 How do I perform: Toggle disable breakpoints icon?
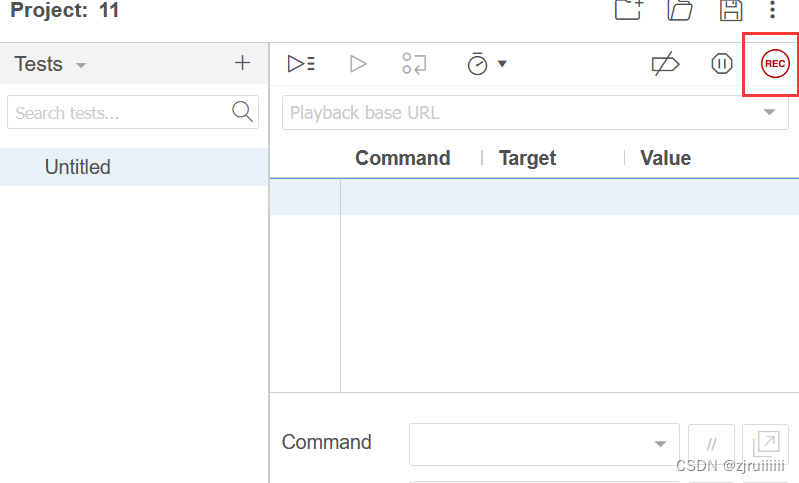[x=665, y=64]
